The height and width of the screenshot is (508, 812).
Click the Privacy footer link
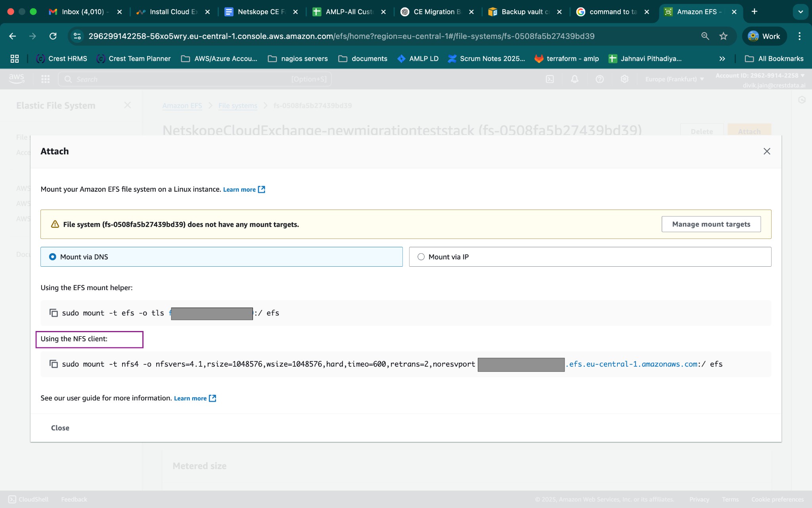point(699,499)
